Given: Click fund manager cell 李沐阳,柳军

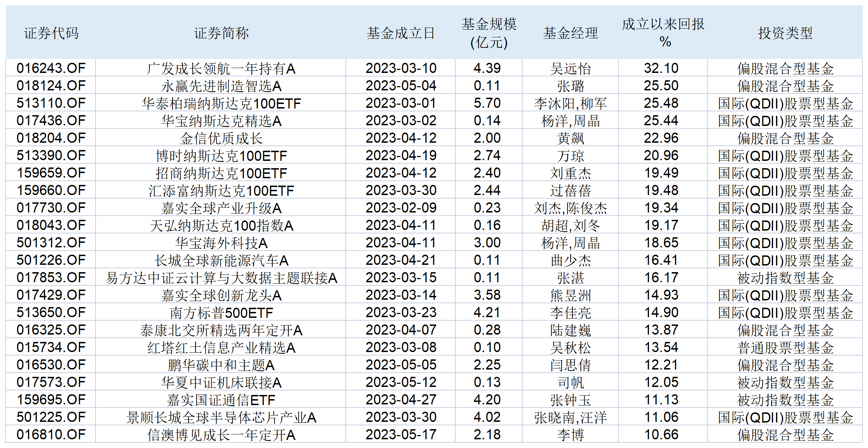Looking at the screenshot, I should click(x=570, y=103).
